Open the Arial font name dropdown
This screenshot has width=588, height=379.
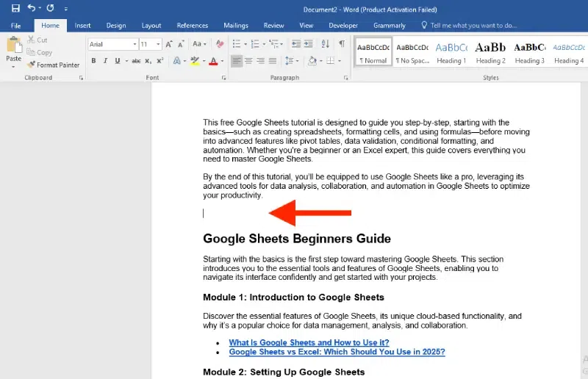tap(135, 44)
